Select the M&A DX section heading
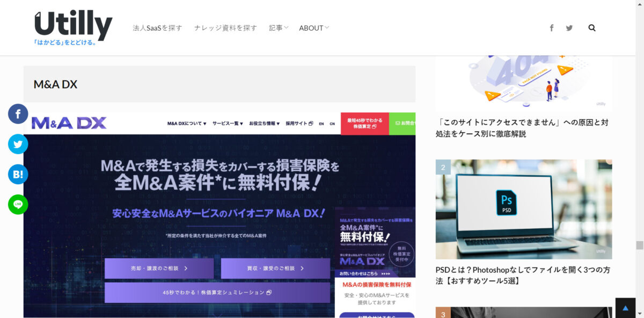Screen dimensions: 644x318 [55, 84]
